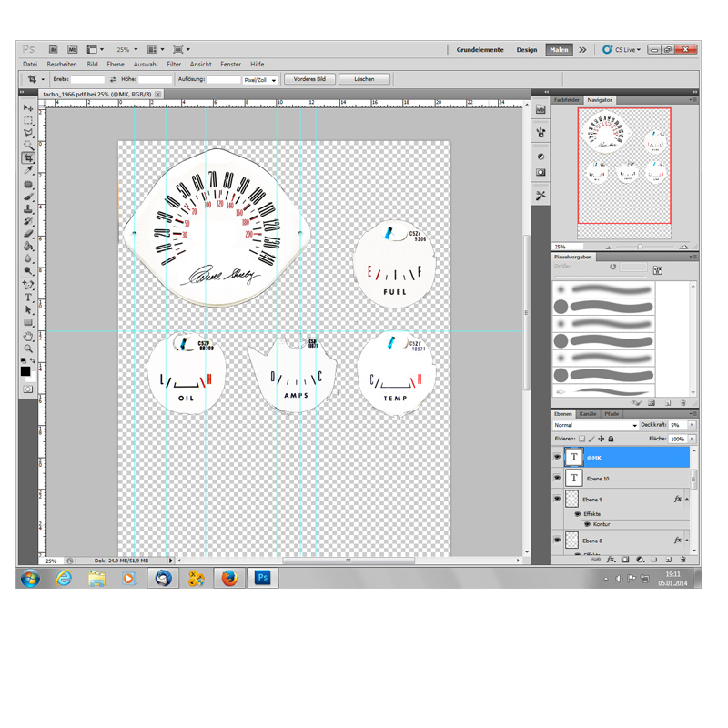Select the Clone Stamp tool

28,209
